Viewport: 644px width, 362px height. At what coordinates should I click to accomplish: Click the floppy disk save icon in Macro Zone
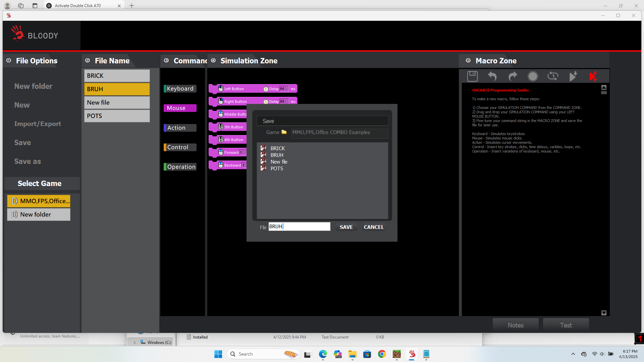[472, 76]
